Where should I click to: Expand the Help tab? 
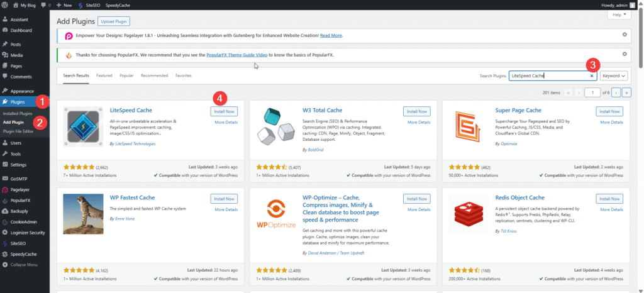click(619, 14)
